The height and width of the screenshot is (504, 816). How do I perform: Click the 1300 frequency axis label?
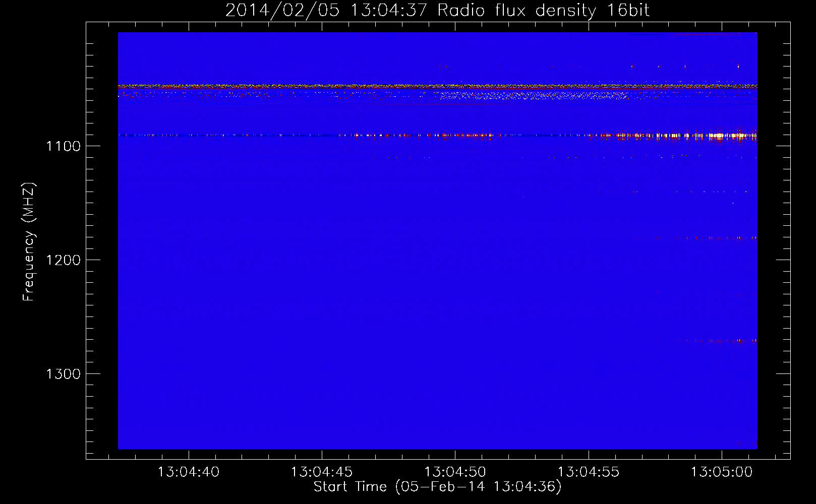(x=63, y=374)
